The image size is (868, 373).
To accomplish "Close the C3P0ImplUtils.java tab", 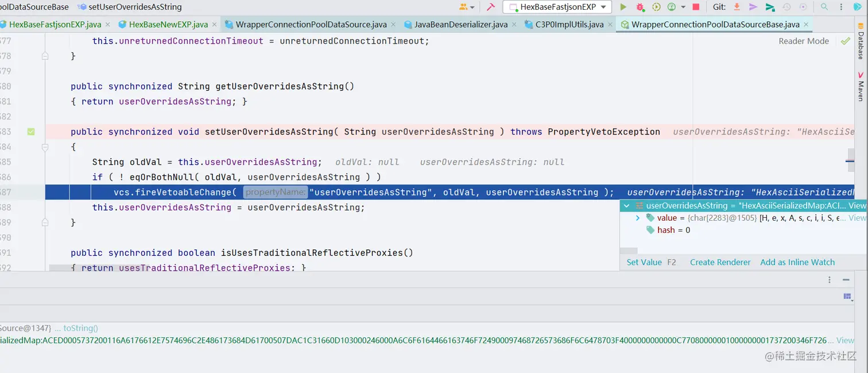I will [x=610, y=25].
